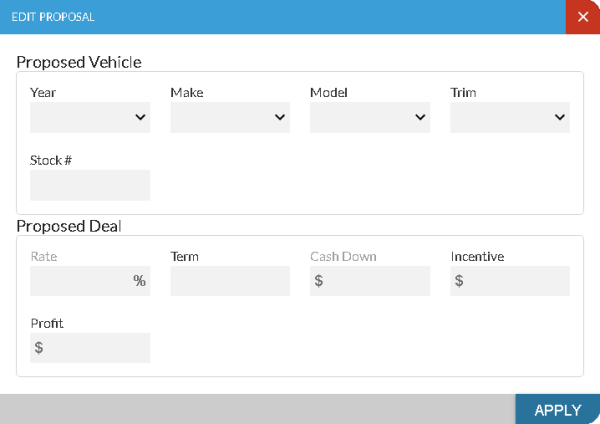The width and height of the screenshot is (600, 424).
Task: Click the dollar sign in Incentive field
Action: pos(459,281)
